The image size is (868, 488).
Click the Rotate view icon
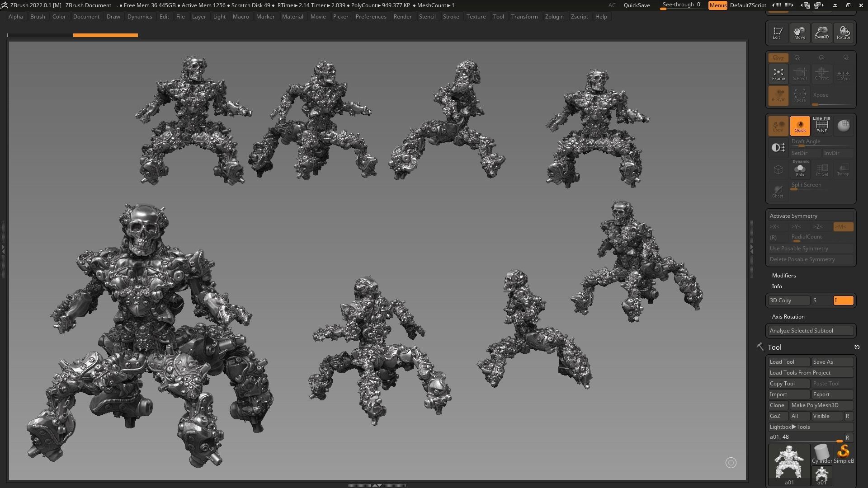(x=843, y=33)
